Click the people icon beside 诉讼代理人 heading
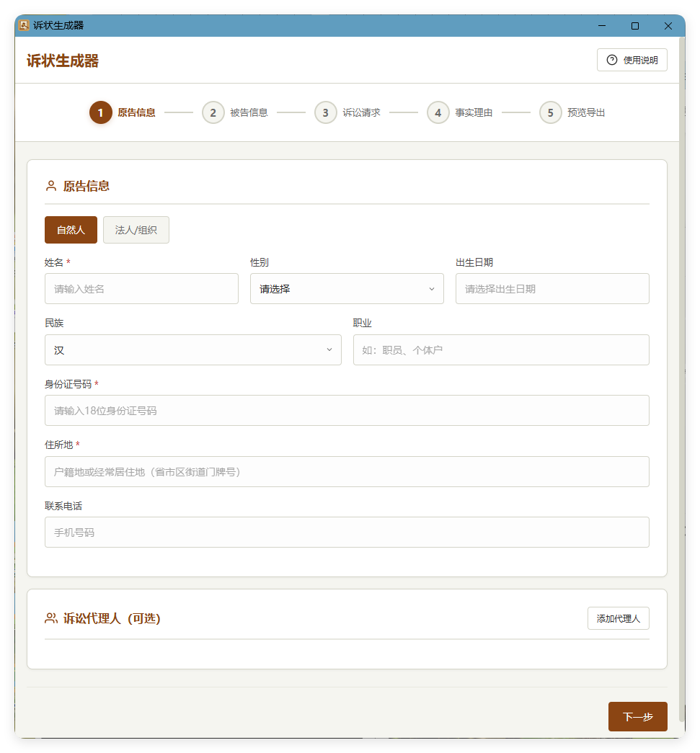The height and width of the screenshot is (753, 700). [50, 618]
